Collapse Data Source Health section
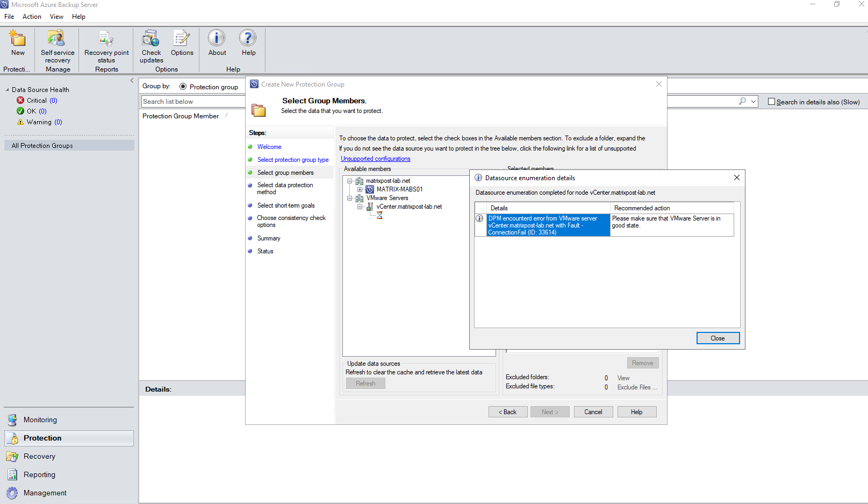The image size is (868, 504). [8, 90]
